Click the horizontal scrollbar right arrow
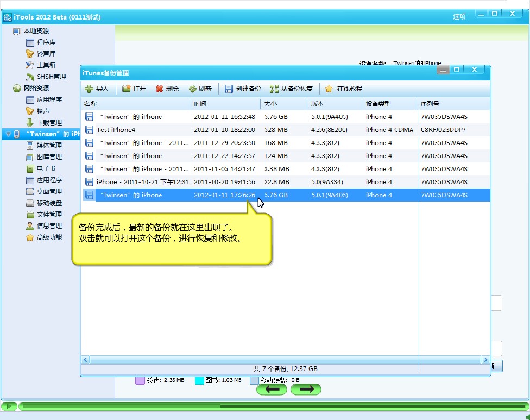The height and width of the screenshot is (420, 530). point(485,360)
